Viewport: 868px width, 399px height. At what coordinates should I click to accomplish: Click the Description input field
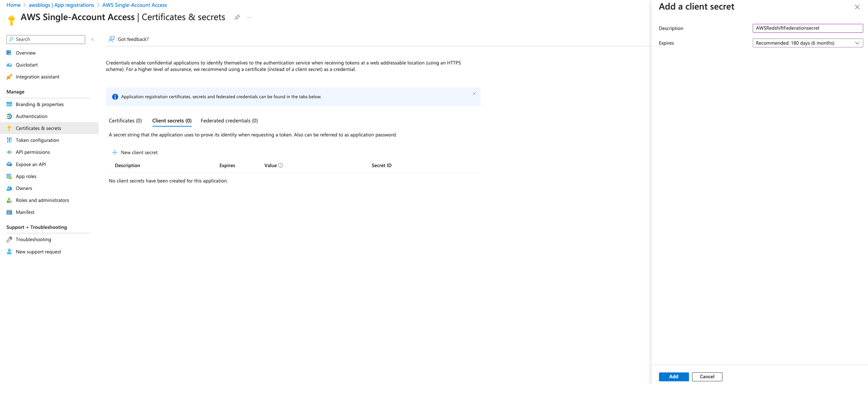[807, 28]
